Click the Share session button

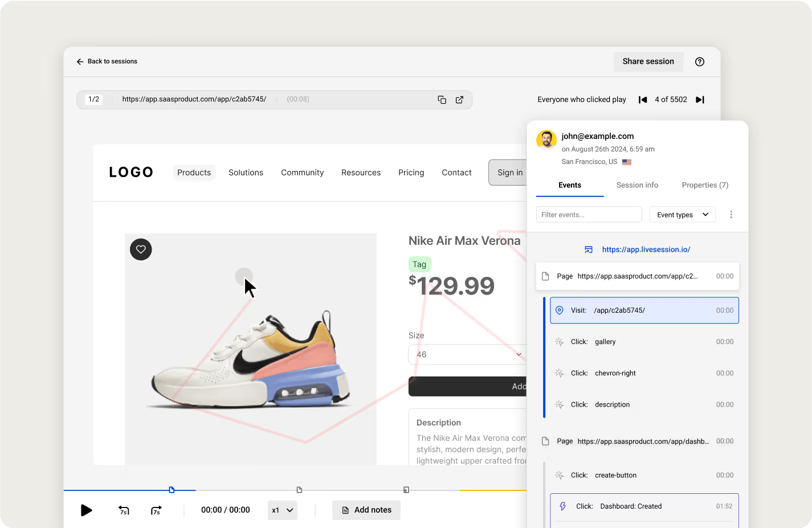point(648,62)
